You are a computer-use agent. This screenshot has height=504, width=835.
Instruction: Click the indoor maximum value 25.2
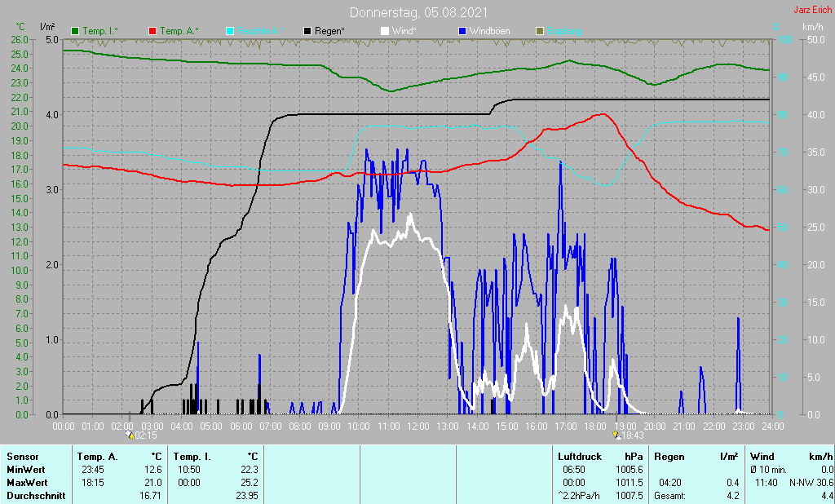(x=250, y=483)
